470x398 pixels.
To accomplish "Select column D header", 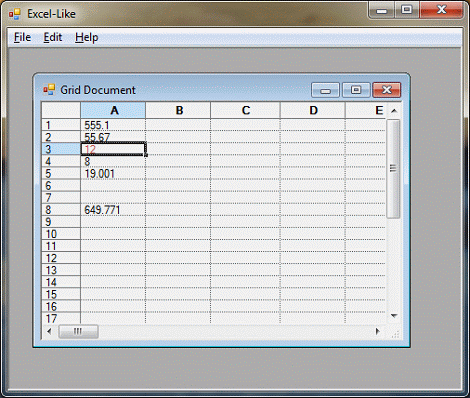I will click(313, 110).
